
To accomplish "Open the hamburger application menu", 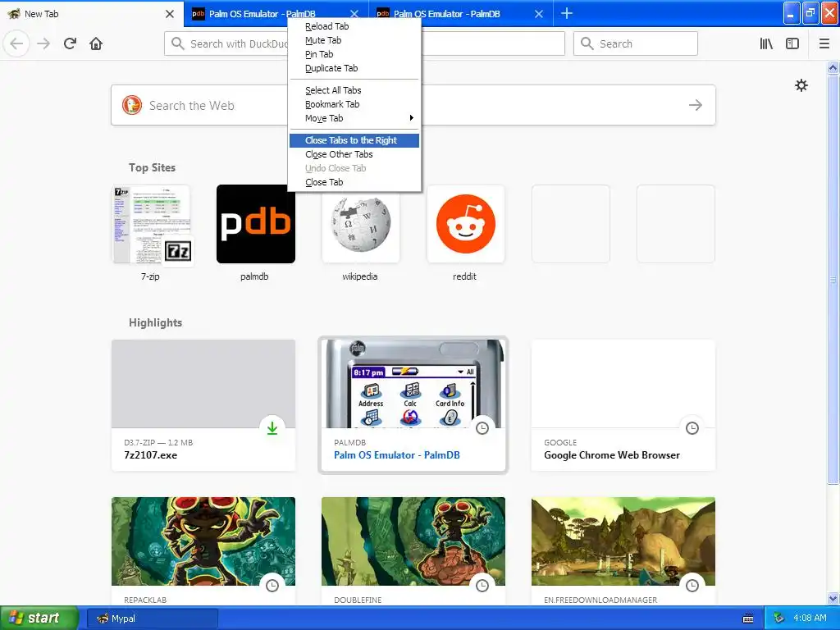I will click(824, 43).
